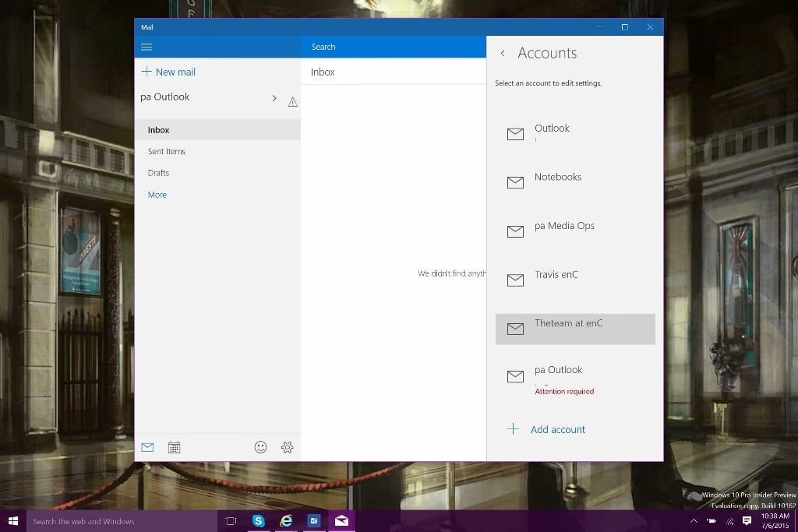Open Task View from taskbar

coord(231,521)
